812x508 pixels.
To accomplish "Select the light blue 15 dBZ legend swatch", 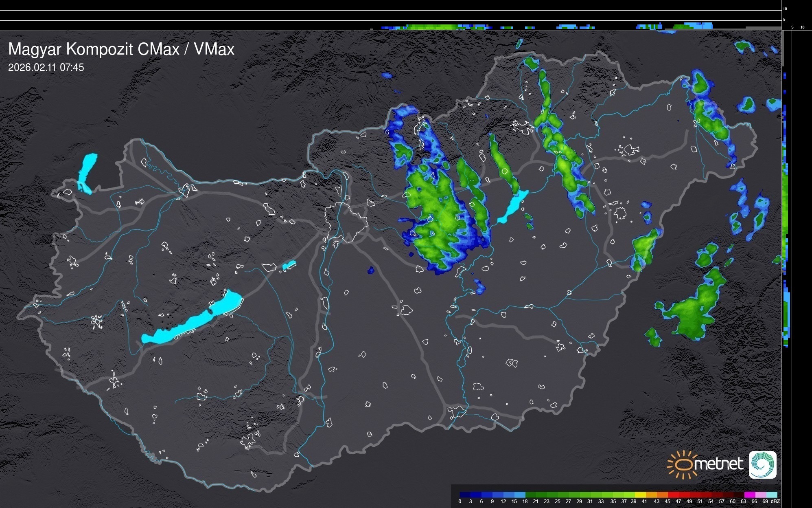I will (520, 495).
